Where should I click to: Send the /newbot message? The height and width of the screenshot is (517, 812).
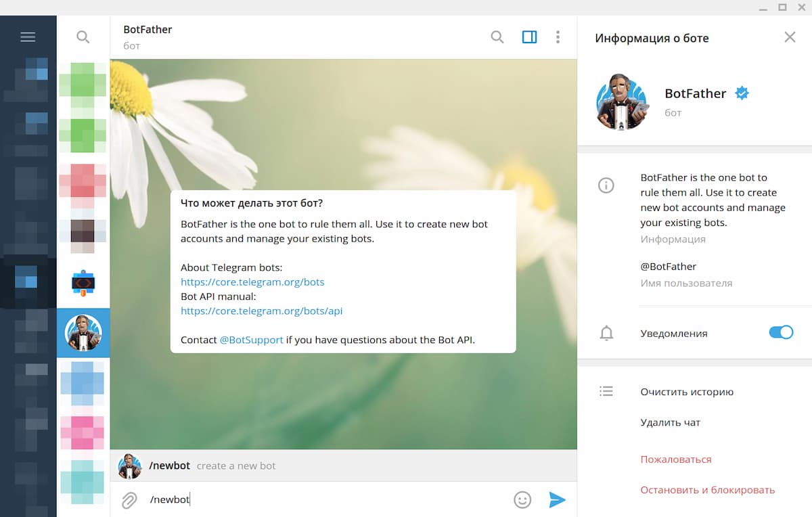click(x=557, y=500)
